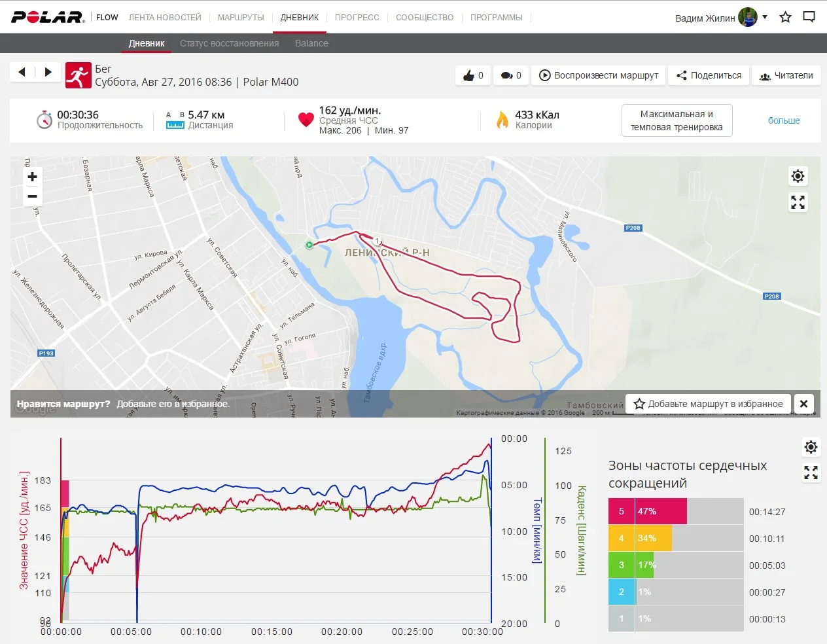The width and height of the screenshot is (827, 644).
Task: Open user account dropdown arrow
Action: click(x=765, y=17)
